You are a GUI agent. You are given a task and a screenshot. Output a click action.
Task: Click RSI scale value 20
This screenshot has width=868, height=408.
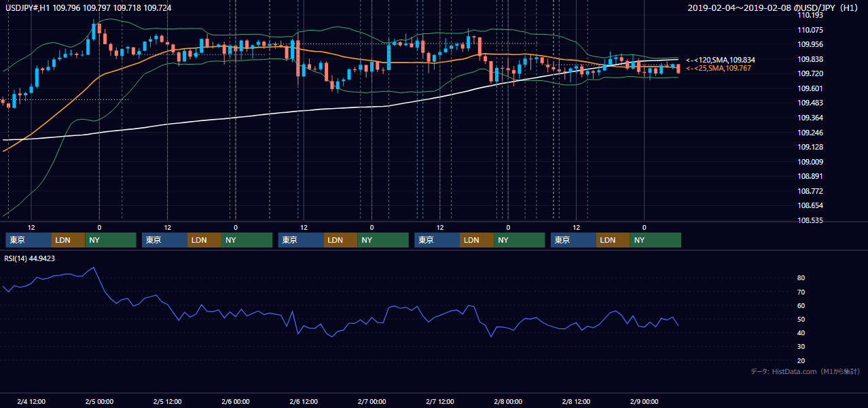click(x=801, y=360)
